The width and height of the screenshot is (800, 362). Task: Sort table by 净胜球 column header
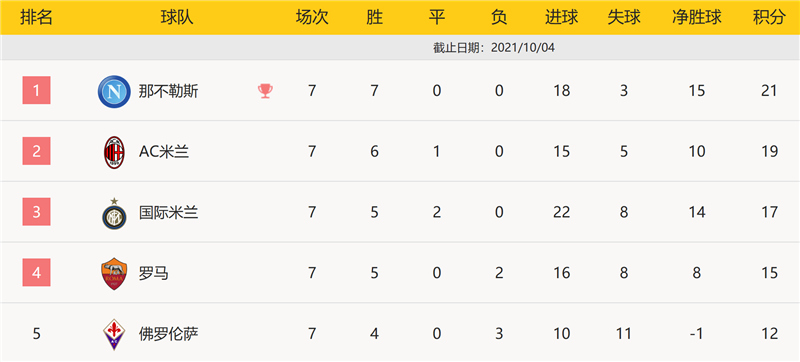(x=696, y=18)
